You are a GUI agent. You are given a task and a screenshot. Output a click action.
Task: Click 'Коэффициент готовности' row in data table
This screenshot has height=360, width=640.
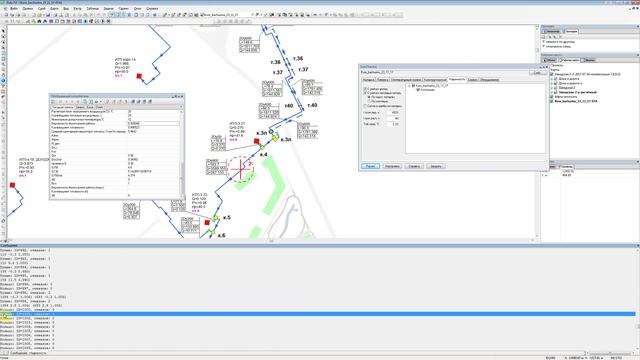point(115,127)
